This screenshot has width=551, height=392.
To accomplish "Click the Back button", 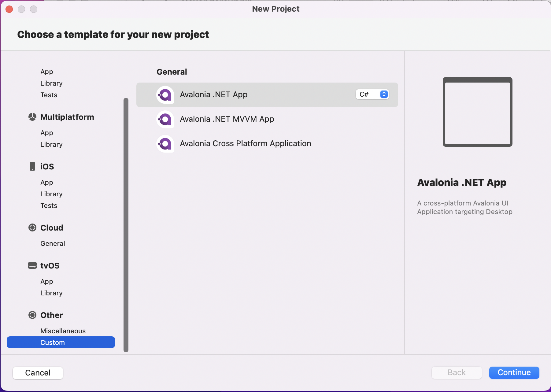I will click(457, 372).
